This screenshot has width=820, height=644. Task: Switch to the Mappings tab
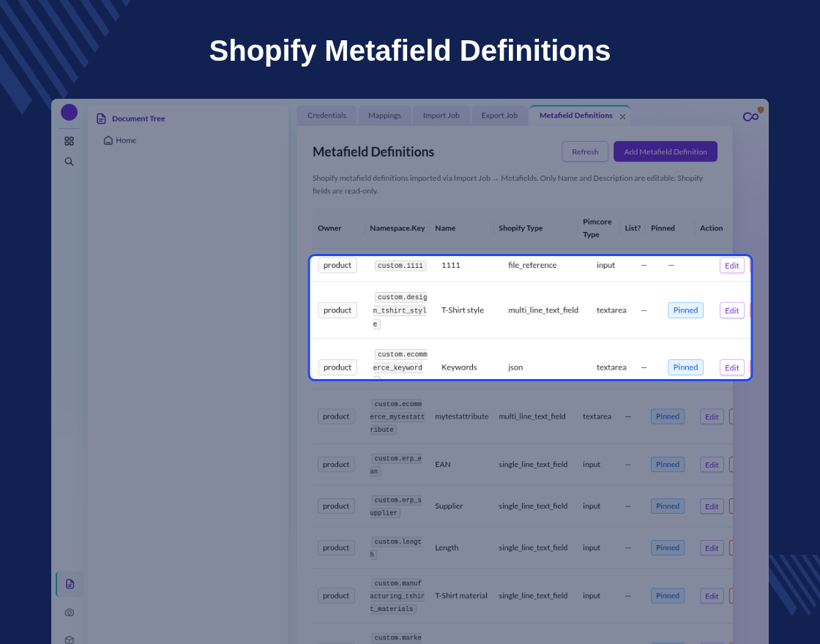(385, 116)
